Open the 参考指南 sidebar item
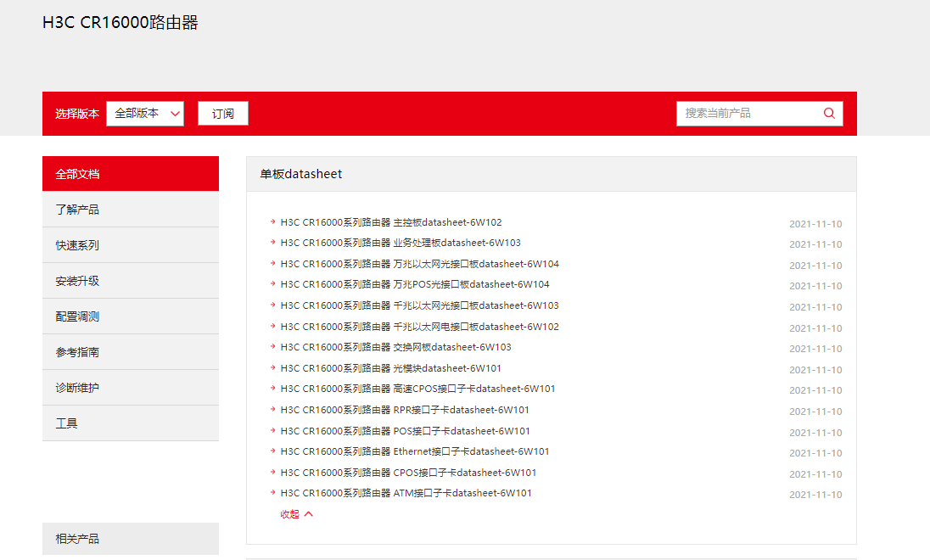Viewport: 930px width, 560px height. tap(131, 352)
